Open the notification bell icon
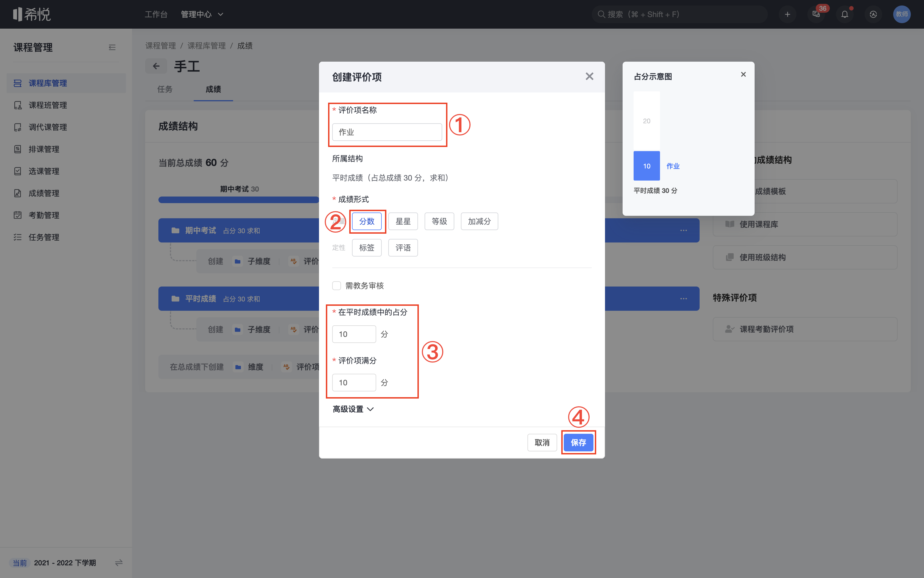The height and width of the screenshot is (578, 924). [x=845, y=14]
